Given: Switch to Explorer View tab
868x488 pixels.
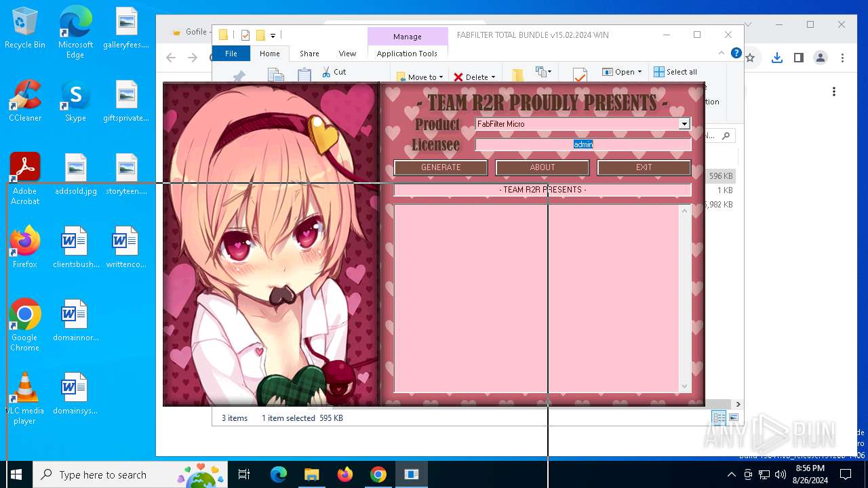Looking at the screenshot, I should coord(347,54).
